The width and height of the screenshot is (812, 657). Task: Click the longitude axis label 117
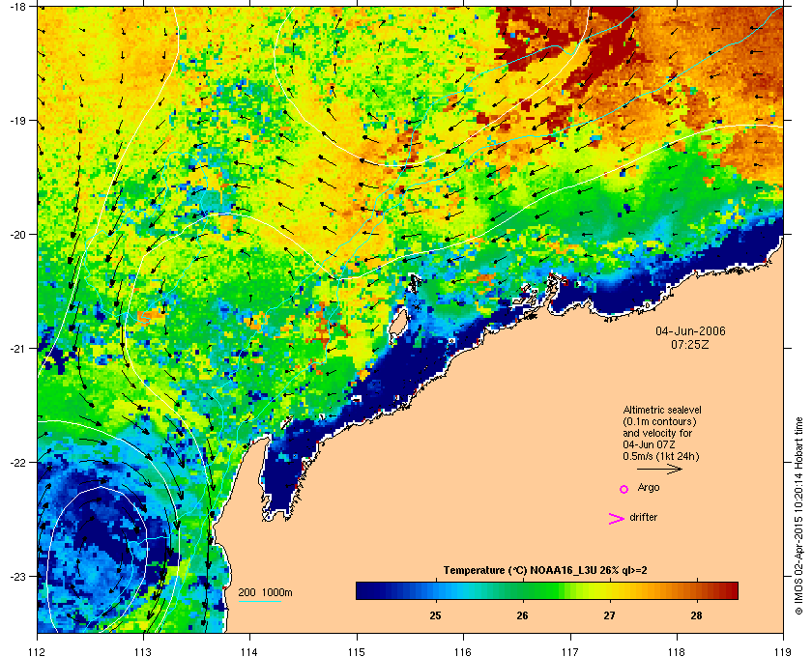(569, 651)
